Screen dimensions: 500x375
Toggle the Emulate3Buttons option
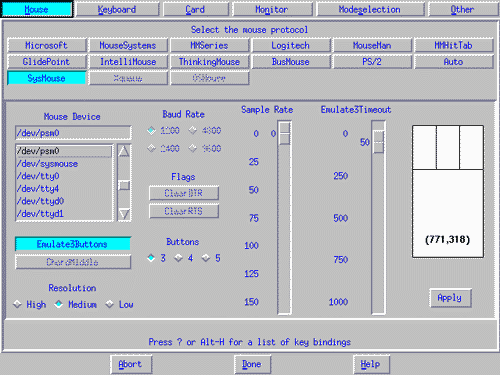tap(73, 244)
